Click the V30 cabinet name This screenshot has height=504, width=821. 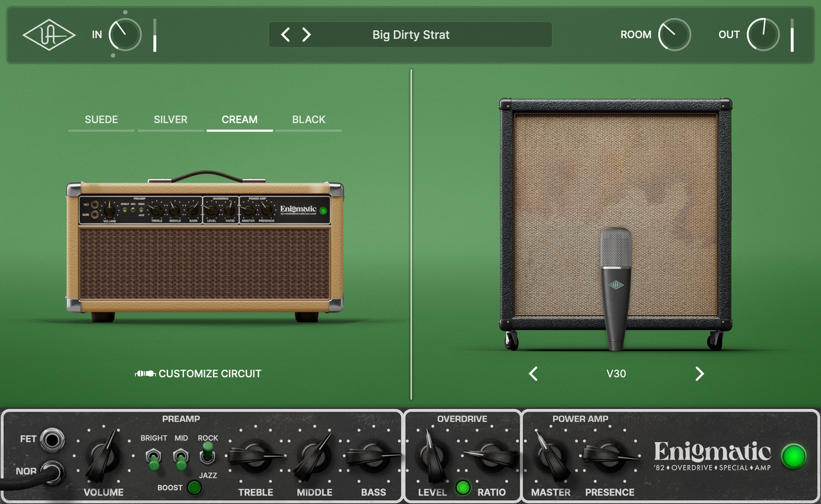click(x=616, y=373)
